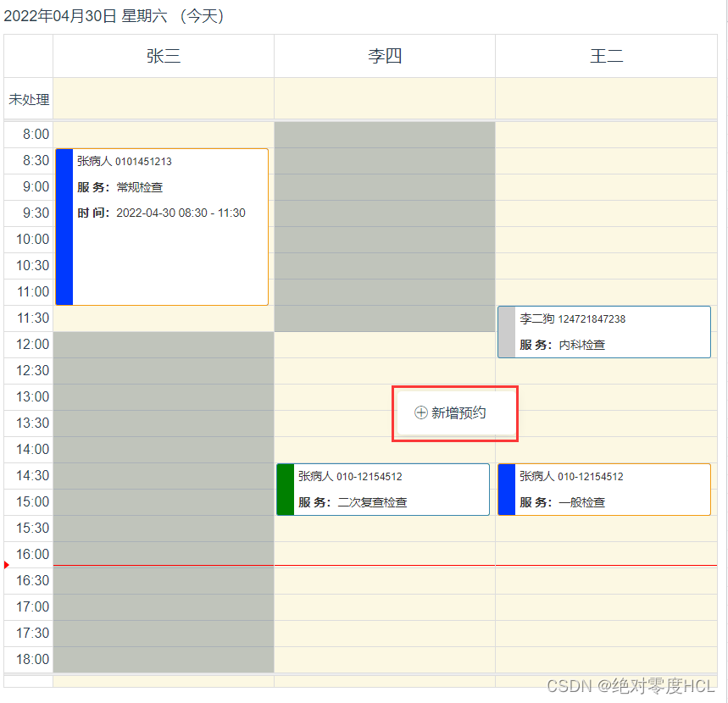Click the 18:00 time label

pyautogui.click(x=32, y=659)
